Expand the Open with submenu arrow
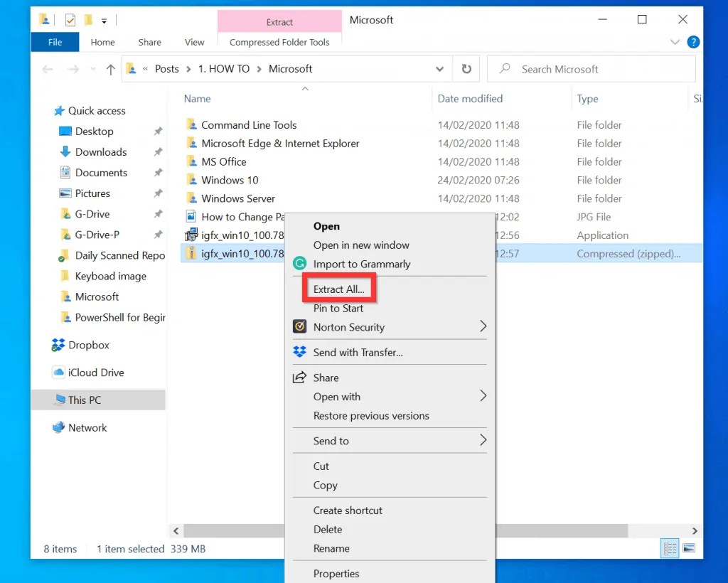Image resolution: width=728 pixels, height=583 pixels. (483, 397)
